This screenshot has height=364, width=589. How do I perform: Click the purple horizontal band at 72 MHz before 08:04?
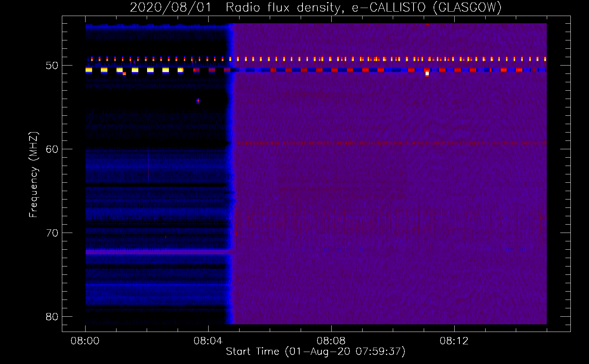pyautogui.click(x=158, y=252)
